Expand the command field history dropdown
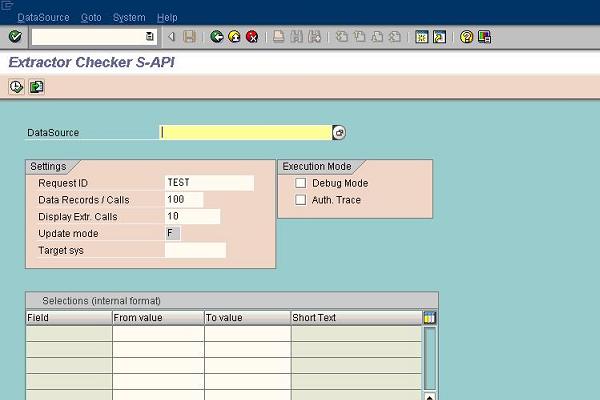This screenshot has width=600, height=400. coord(150,37)
